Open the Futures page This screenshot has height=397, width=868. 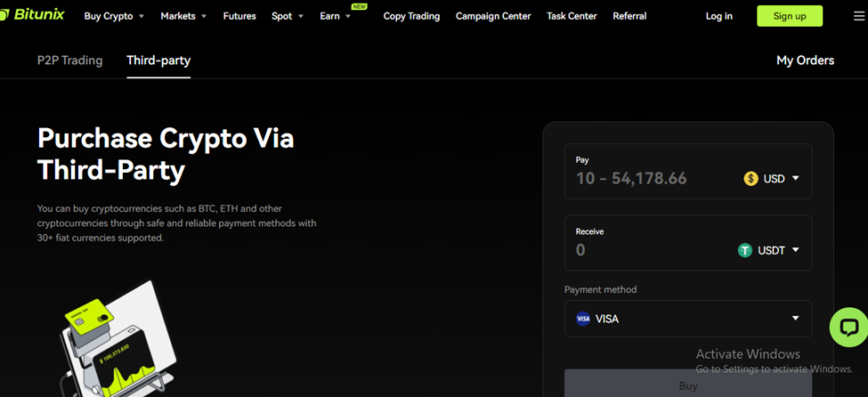click(x=239, y=16)
